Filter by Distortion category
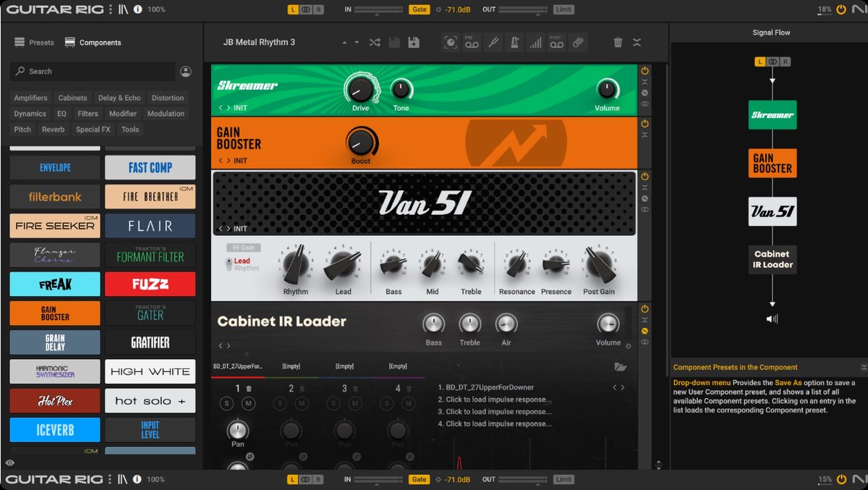868x490 pixels. (x=168, y=98)
